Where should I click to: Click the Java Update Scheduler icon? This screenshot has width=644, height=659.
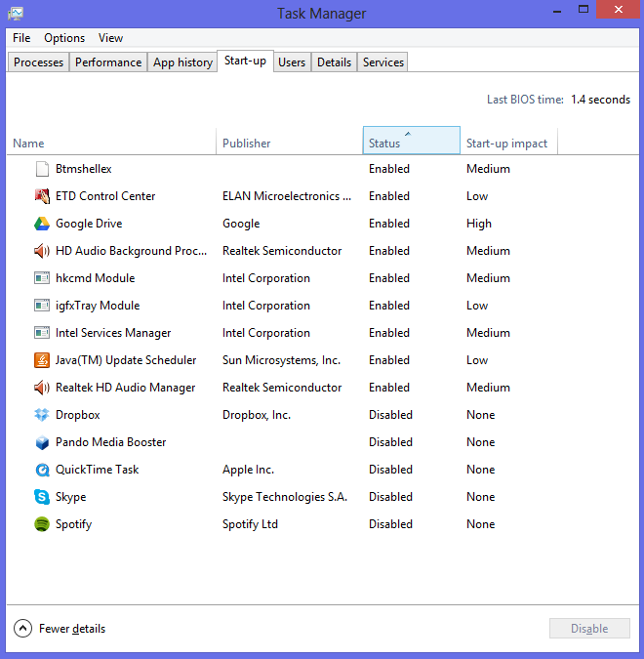(x=42, y=360)
